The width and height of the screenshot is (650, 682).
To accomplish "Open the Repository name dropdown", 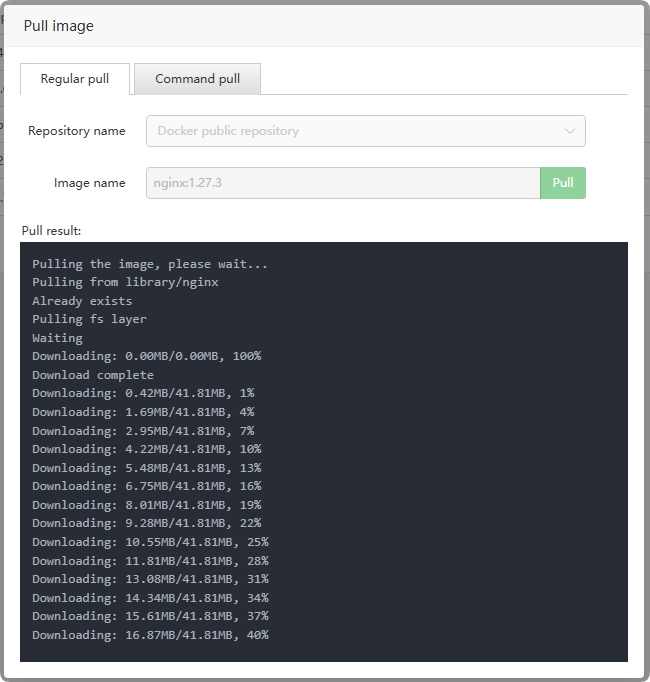I will pyautogui.click(x=365, y=131).
